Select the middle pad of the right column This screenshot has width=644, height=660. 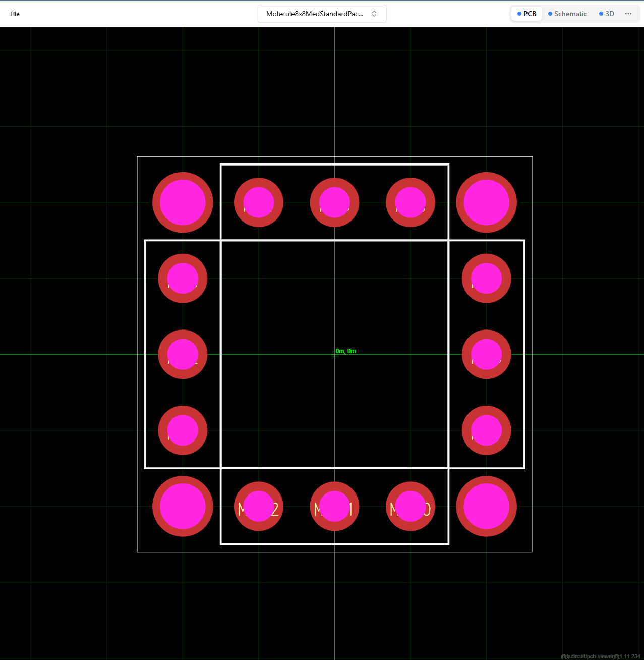coord(487,354)
